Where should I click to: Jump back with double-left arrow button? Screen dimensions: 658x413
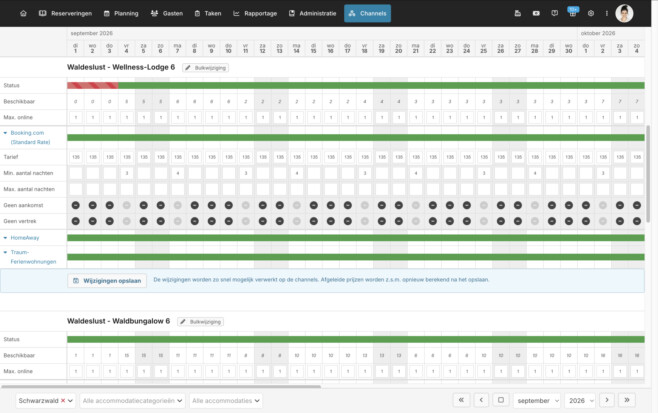point(461,400)
